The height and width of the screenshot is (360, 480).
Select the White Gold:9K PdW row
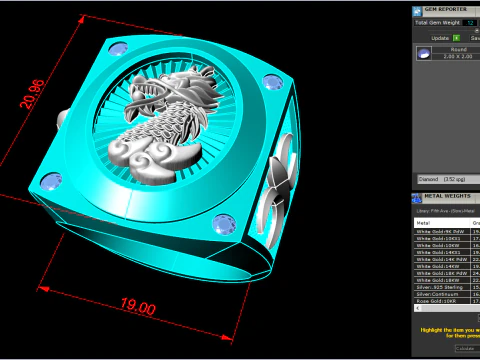click(447, 231)
